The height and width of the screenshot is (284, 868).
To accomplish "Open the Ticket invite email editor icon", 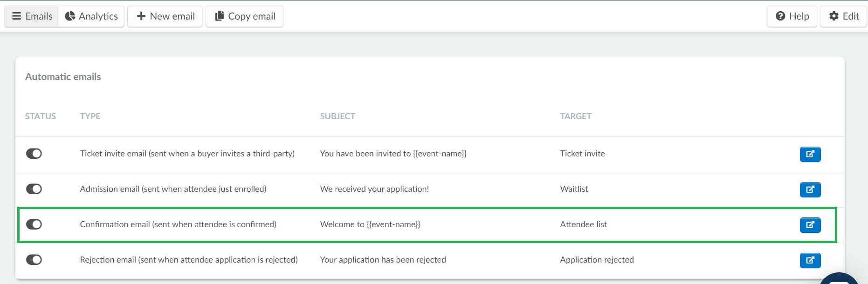I will (810, 154).
